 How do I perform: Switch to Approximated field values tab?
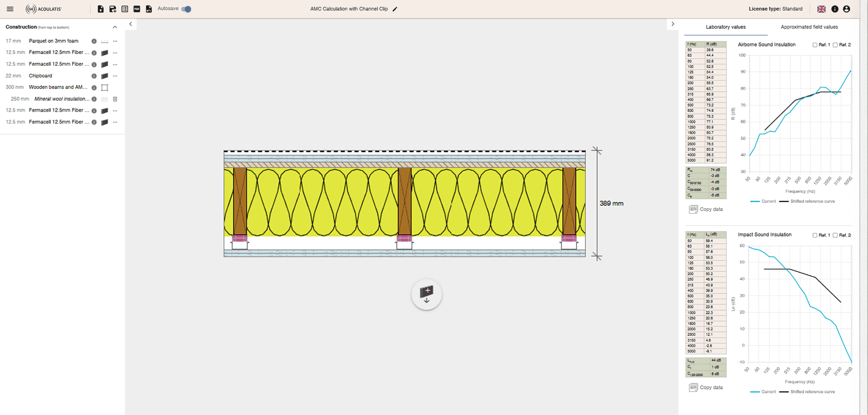point(809,27)
